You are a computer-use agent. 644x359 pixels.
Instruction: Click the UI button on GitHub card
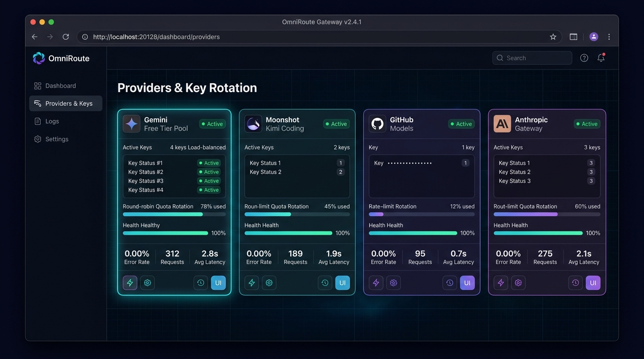coord(468,283)
